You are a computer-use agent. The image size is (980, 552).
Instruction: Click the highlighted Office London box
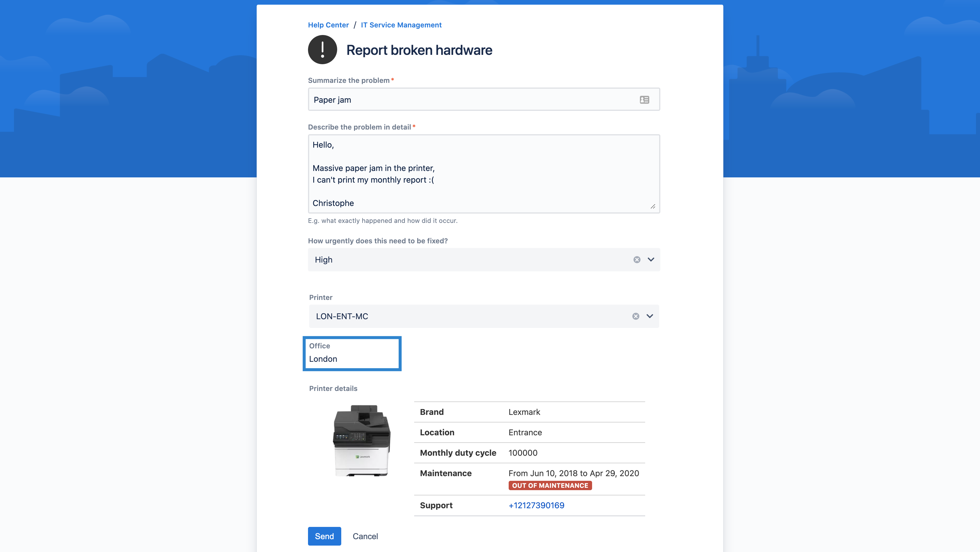pyautogui.click(x=351, y=353)
